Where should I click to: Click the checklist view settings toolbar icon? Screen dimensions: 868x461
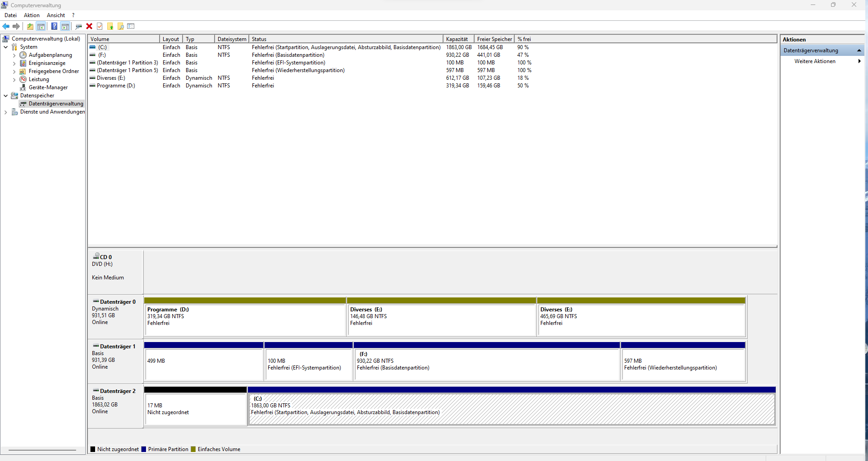[x=131, y=27]
